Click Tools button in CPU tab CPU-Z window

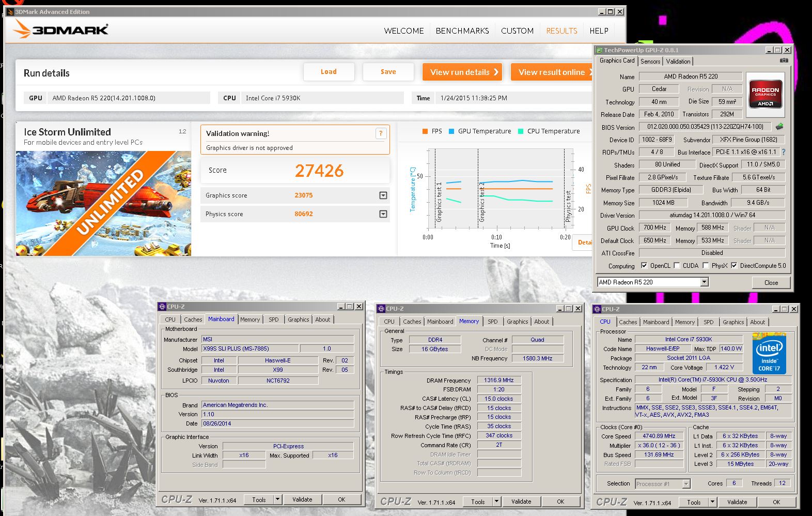point(694,502)
